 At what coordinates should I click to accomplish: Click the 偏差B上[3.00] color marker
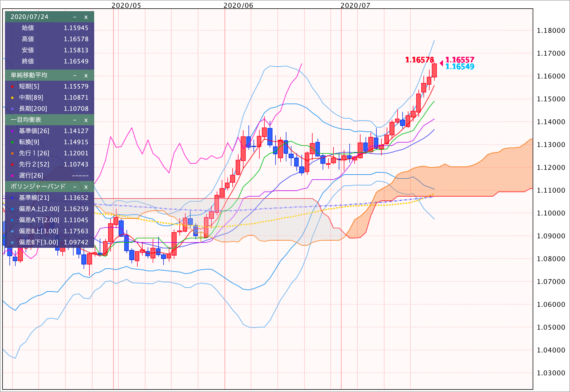coord(12,232)
